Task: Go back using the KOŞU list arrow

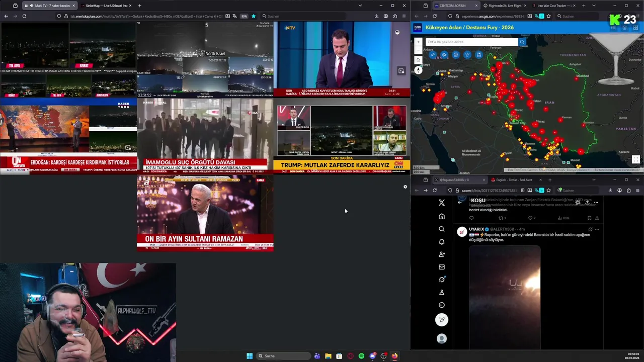Action: [460, 202]
